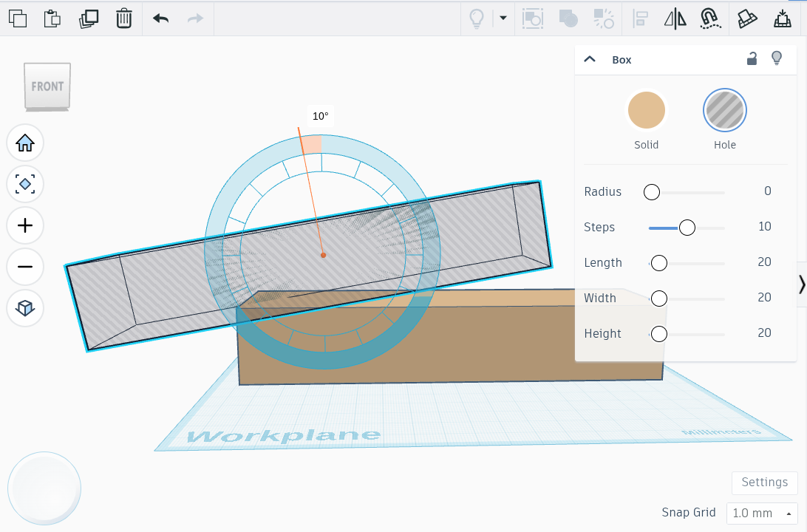Click the Radius slider handle

[x=652, y=192]
